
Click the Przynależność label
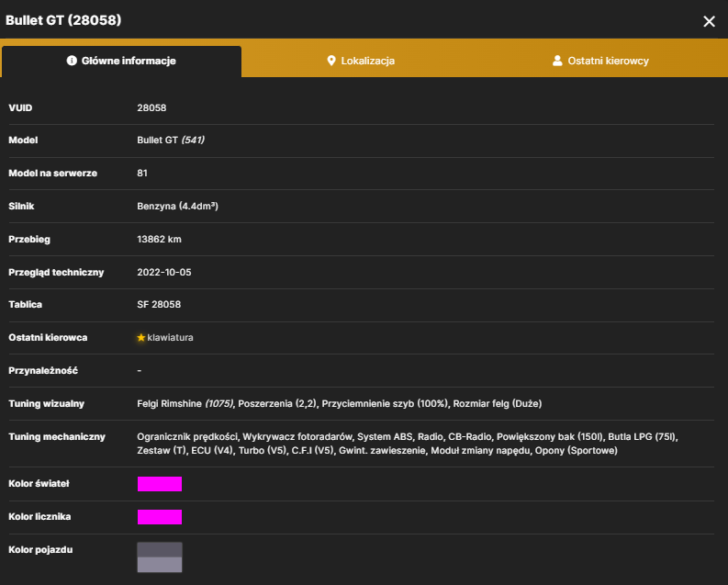[x=43, y=371]
